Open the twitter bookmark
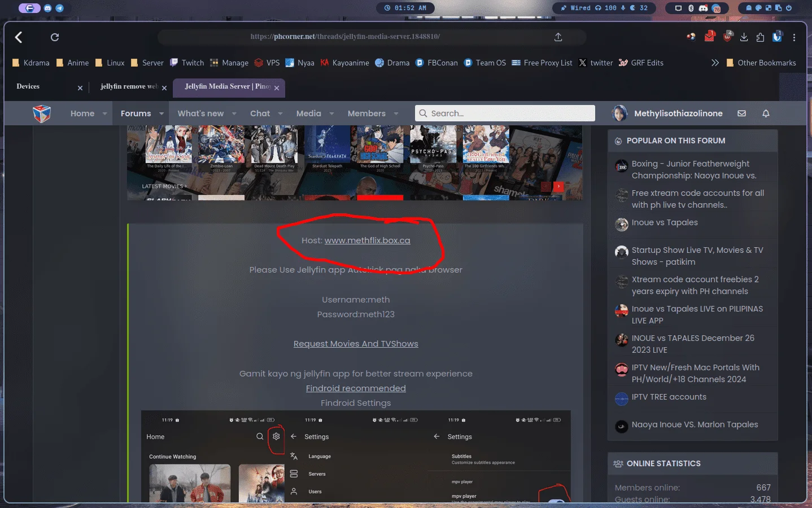Screen dimensions: 812x508 point(596,63)
